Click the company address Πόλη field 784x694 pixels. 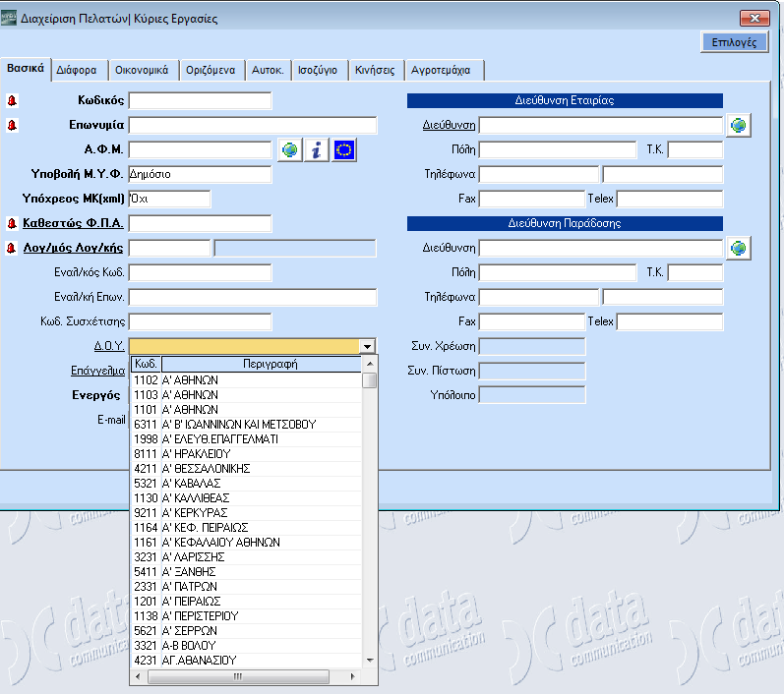tap(558, 149)
